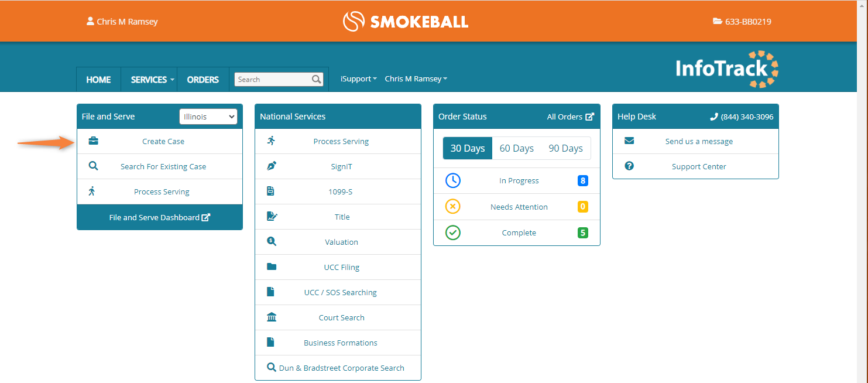Click the folder icon beside 633-BB0219

pos(718,22)
